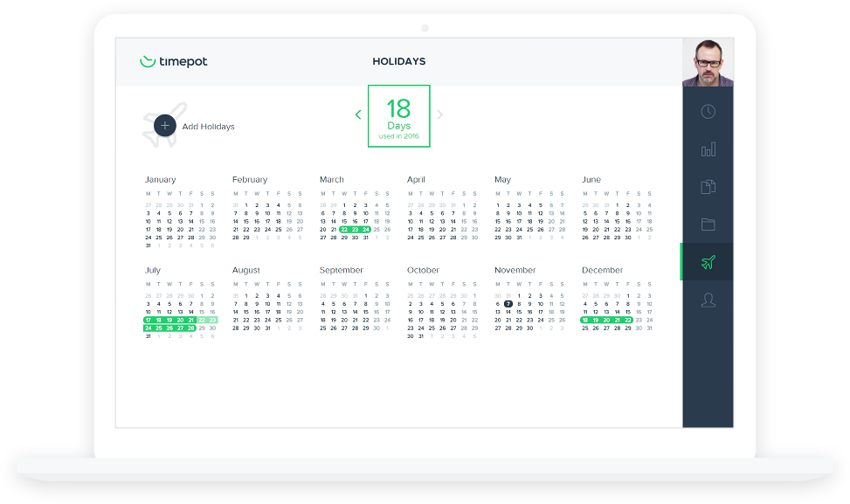Open the time tracking clock icon

point(708,112)
